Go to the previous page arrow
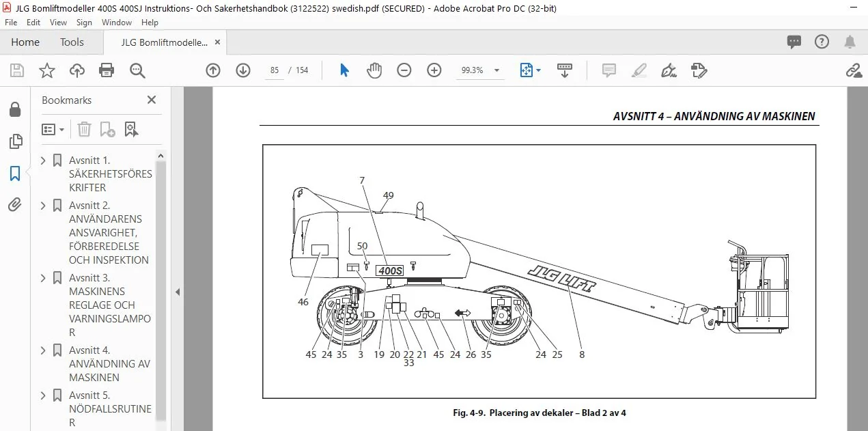868x431 pixels. pos(213,70)
